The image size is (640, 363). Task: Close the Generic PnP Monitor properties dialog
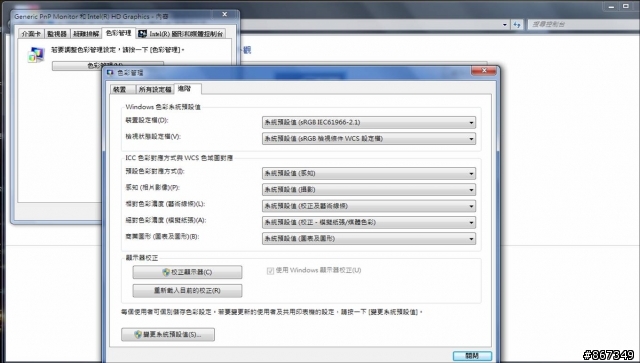[224, 14]
